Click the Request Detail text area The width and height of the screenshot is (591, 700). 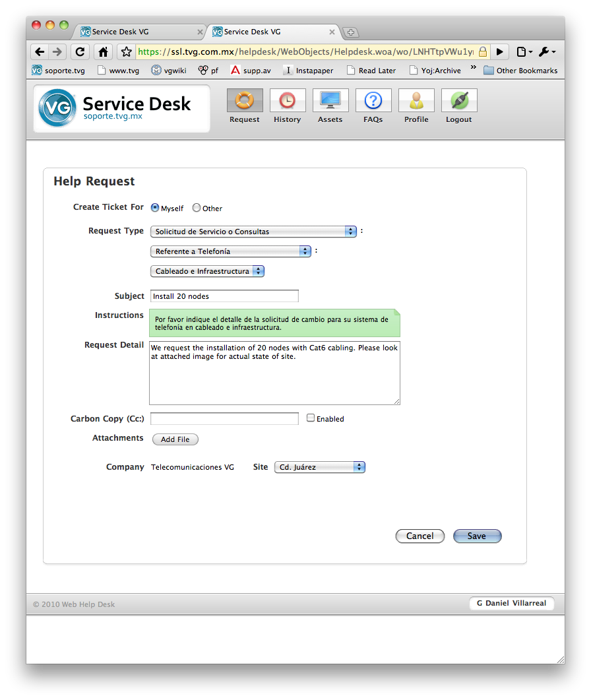click(x=274, y=373)
